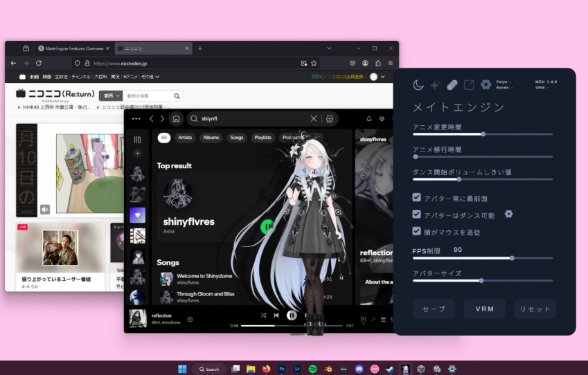Toggle アバター常に最前面 checkbox
The image size is (588, 375).
tap(416, 197)
